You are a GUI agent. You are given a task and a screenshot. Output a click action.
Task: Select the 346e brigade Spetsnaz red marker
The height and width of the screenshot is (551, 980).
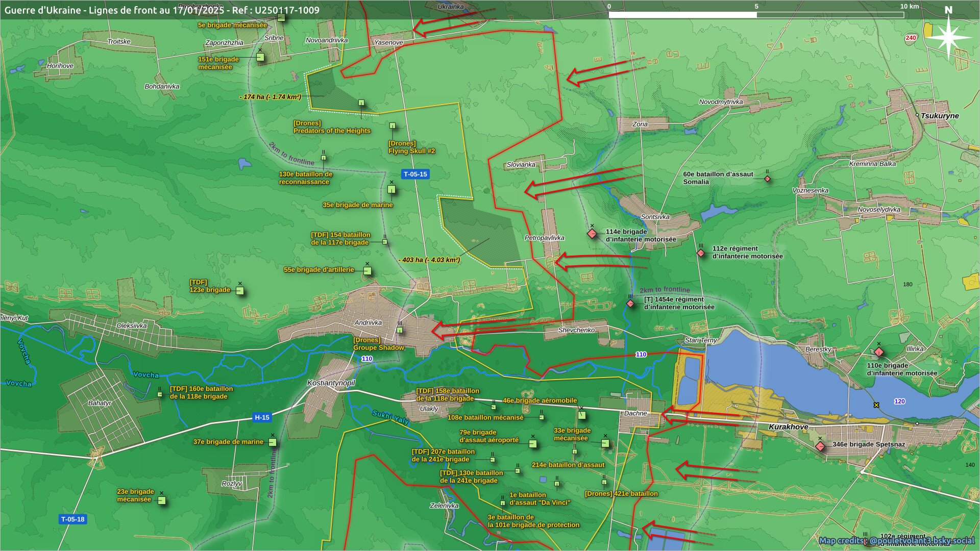click(x=820, y=446)
